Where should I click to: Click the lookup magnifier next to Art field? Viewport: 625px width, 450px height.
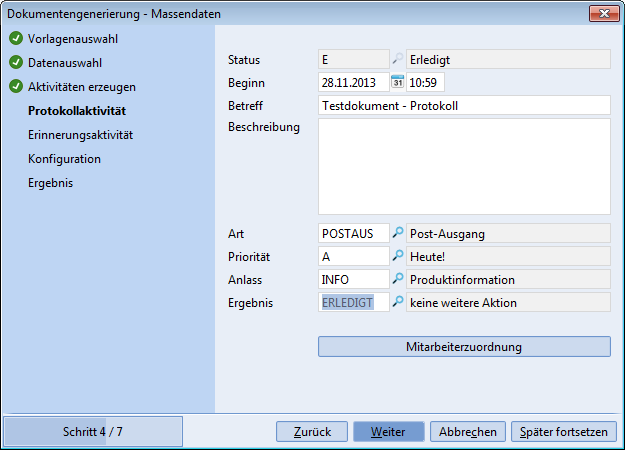(x=398, y=233)
